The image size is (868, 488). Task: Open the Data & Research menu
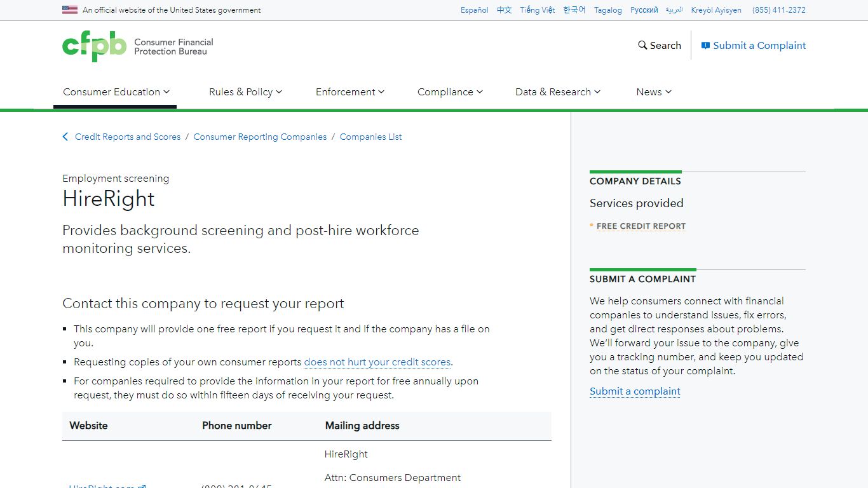click(557, 91)
